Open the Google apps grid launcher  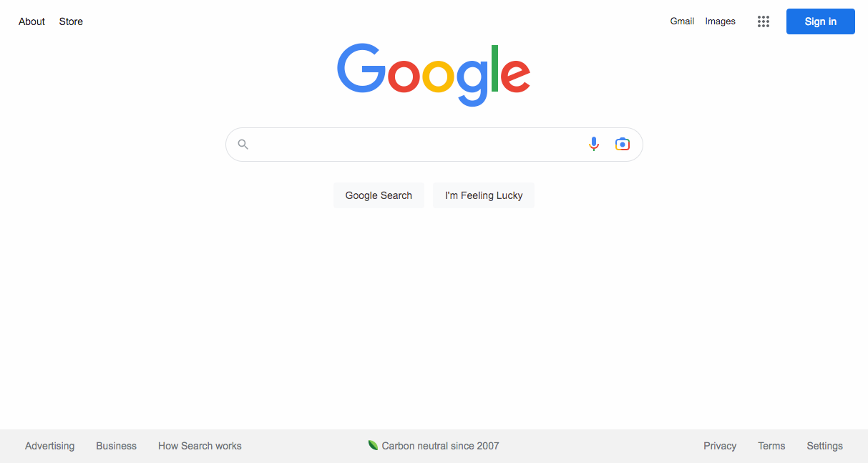tap(764, 21)
